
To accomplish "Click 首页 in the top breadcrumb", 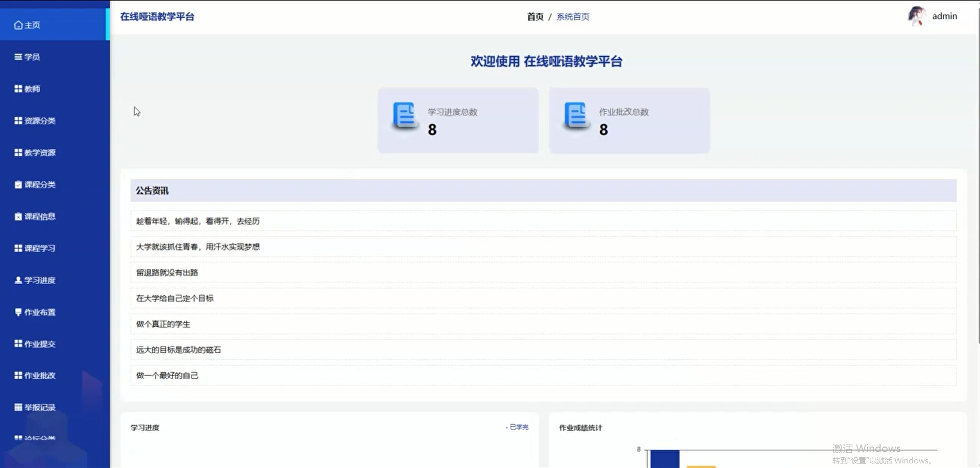I will tap(534, 17).
